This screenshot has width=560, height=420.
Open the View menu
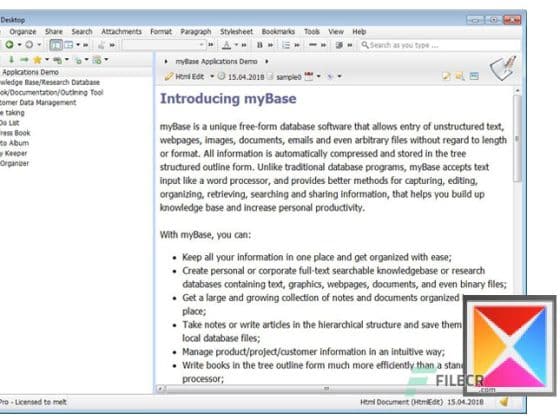click(x=336, y=32)
